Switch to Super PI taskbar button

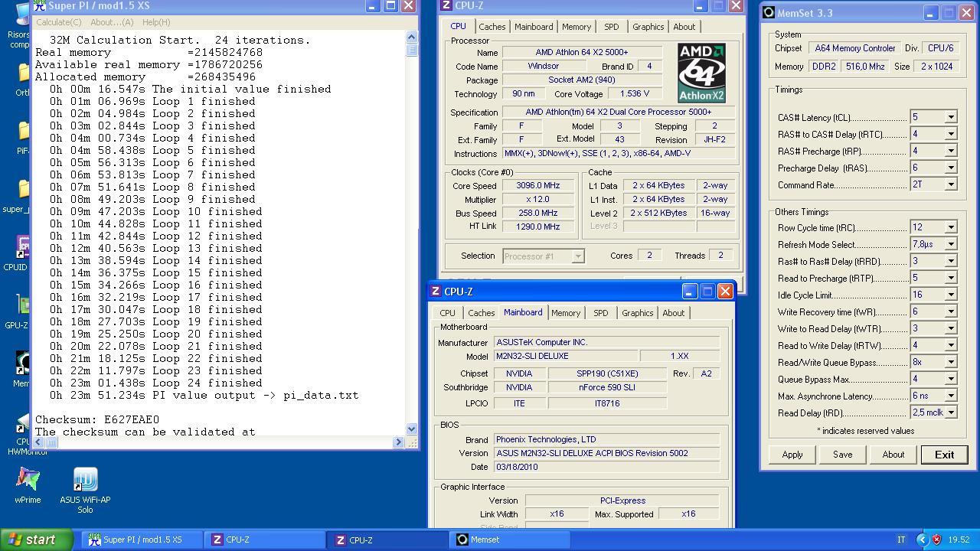pyautogui.click(x=142, y=540)
